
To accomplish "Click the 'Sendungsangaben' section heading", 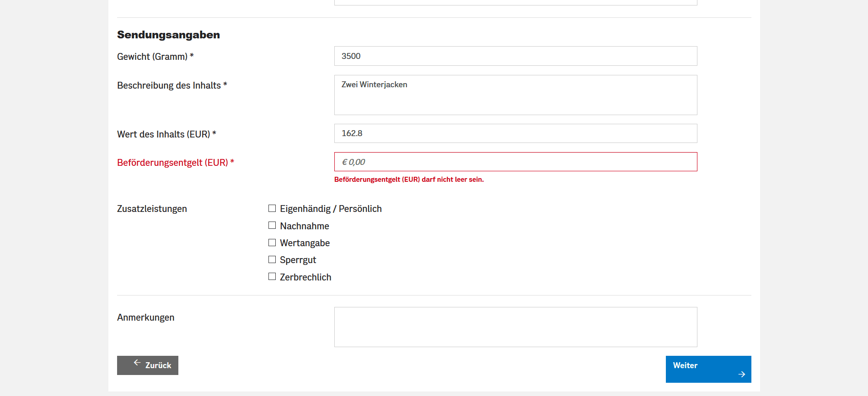I will coord(168,35).
